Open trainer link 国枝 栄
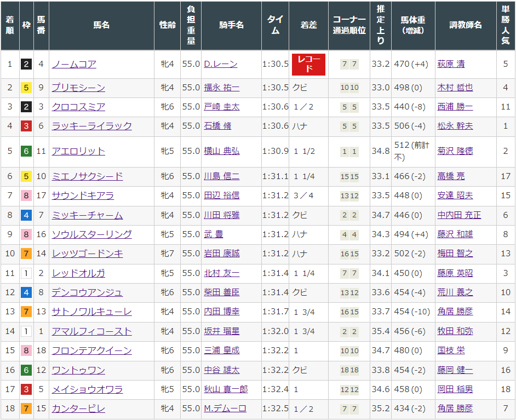The width and height of the screenshot is (516, 420). tap(451, 350)
